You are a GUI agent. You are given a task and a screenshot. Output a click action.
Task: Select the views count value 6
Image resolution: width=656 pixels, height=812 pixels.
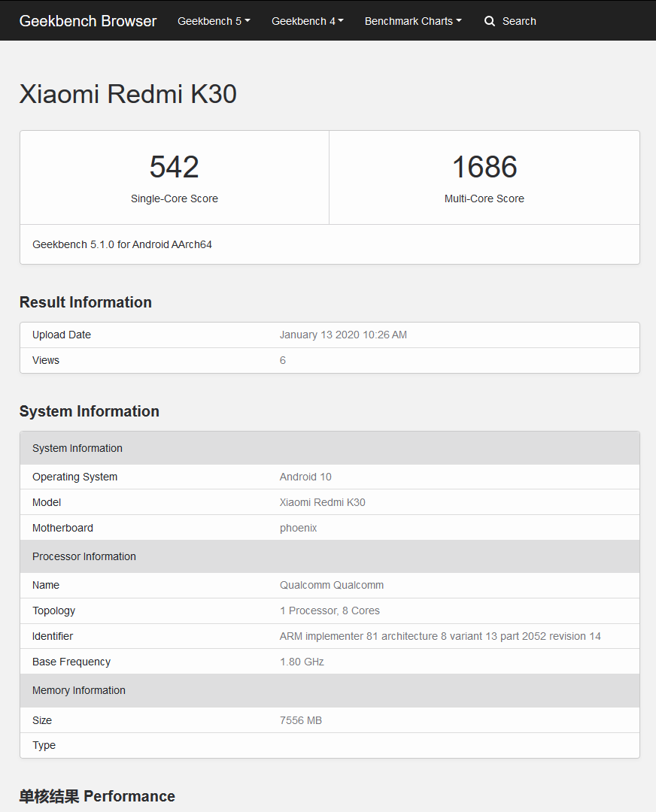point(283,360)
